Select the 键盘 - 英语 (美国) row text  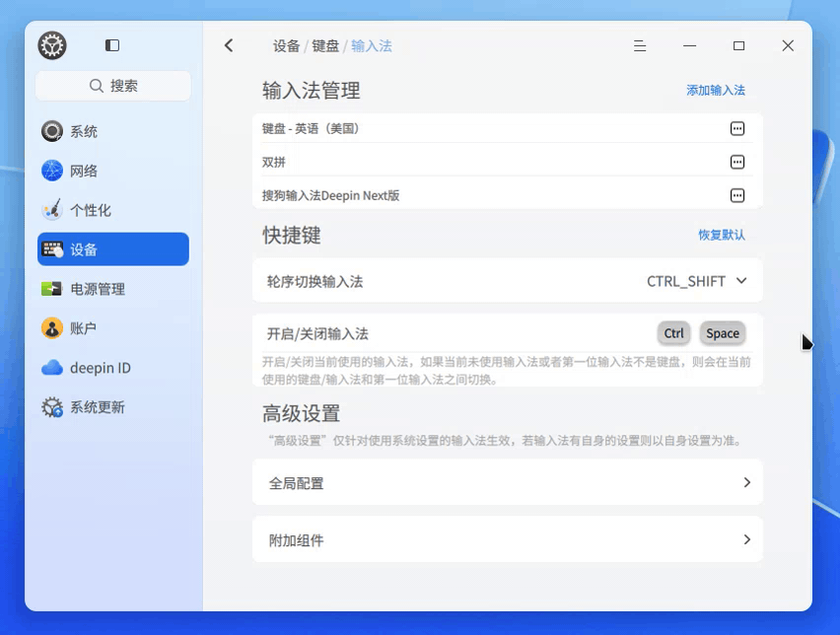pos(311,128)
